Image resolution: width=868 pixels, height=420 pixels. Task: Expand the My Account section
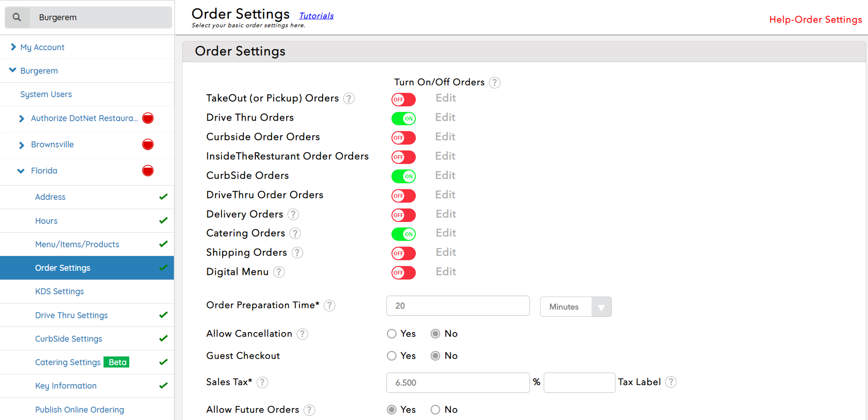42,47
